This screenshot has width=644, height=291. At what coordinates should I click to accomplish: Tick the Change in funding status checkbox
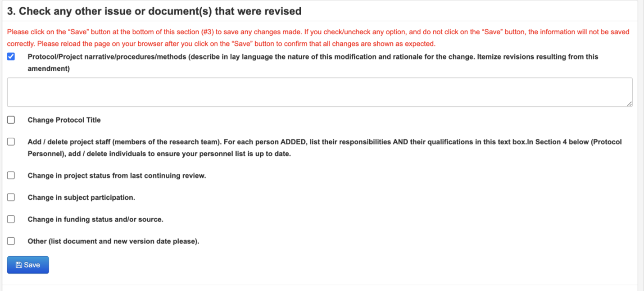[11, 219]
